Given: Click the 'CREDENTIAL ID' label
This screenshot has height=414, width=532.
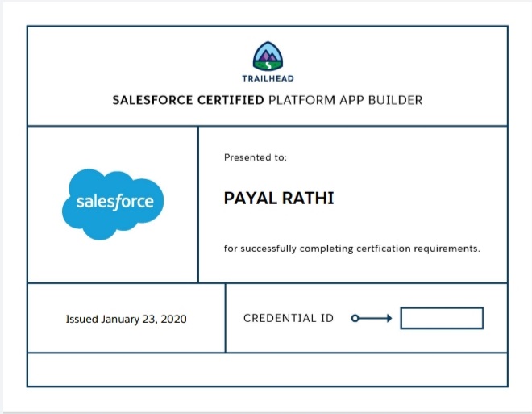Looking at the screenshot, I should pos(289,318).
